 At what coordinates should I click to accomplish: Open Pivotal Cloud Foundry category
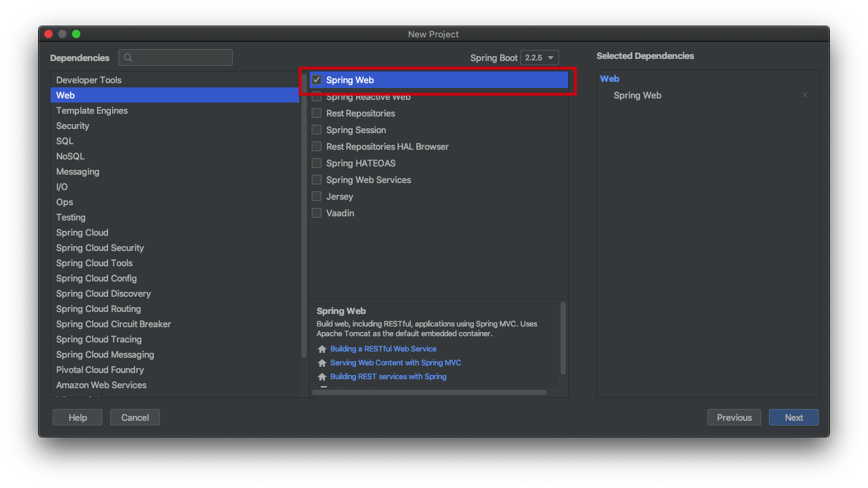[175, 369]
